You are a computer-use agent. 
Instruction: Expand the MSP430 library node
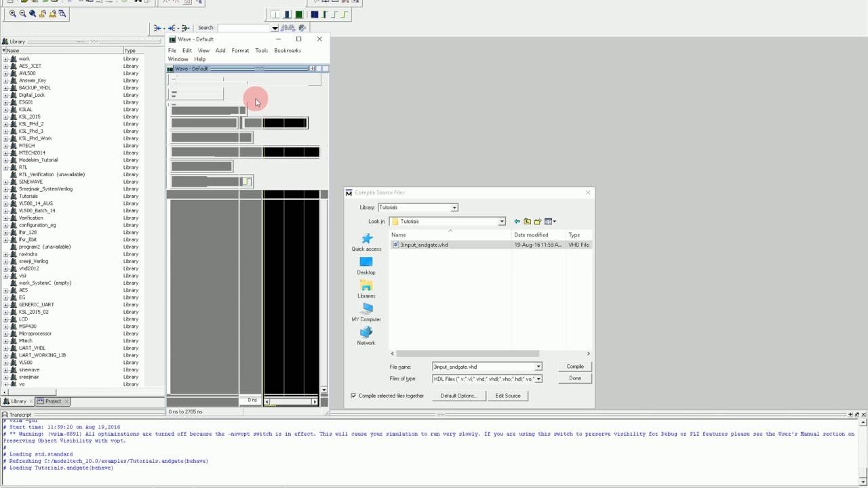[x=5, y=327]
